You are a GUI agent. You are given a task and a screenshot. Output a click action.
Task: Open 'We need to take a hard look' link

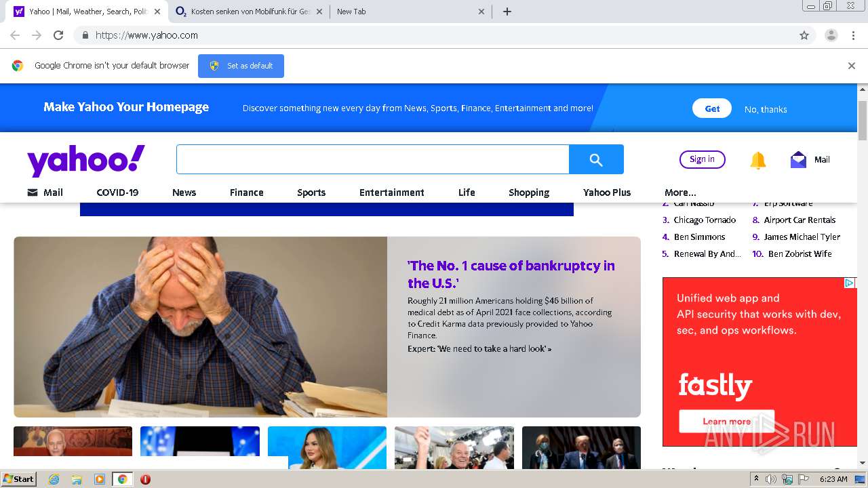(479, 348)
